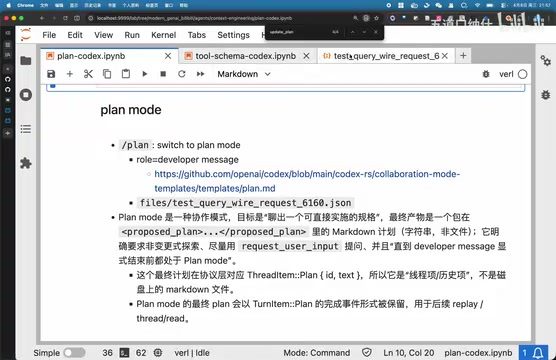Open the Markdown cell type dropdown

coord(244,74)
